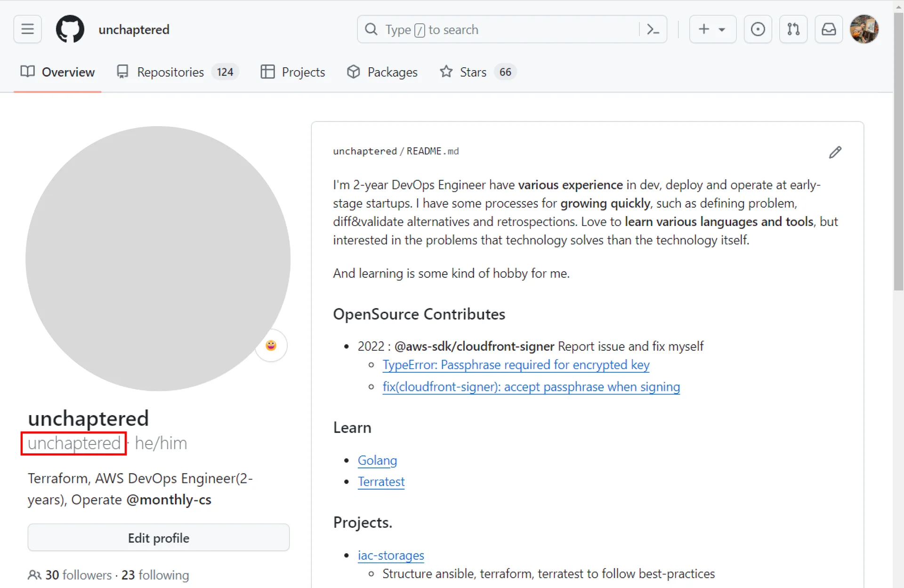Click the large profile avatar image
The height and width of the screenshot is (588, 904).
[x=158, y=258]
